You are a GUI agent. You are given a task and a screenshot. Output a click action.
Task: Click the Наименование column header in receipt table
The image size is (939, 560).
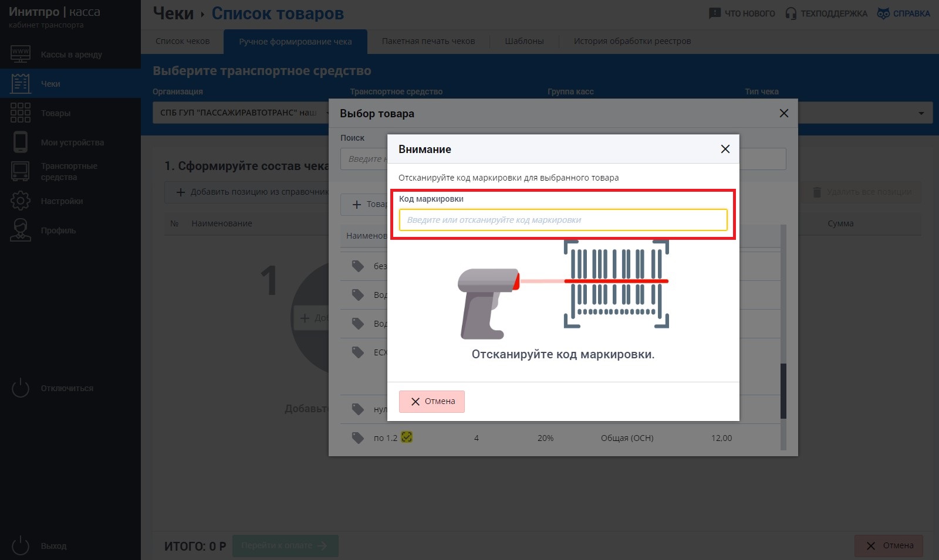coord(222,223)
